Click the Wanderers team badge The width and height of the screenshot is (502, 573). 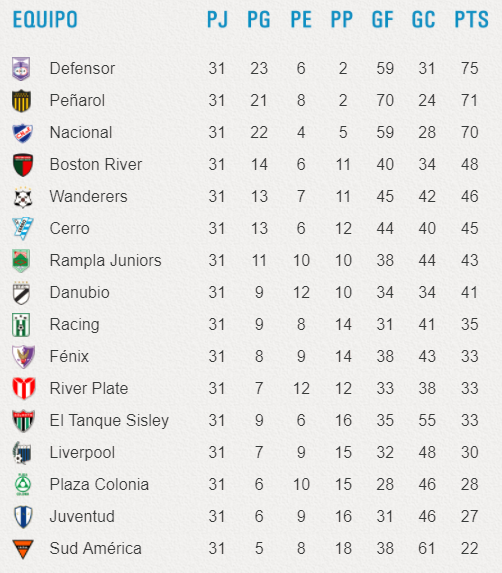coord(23,197)
